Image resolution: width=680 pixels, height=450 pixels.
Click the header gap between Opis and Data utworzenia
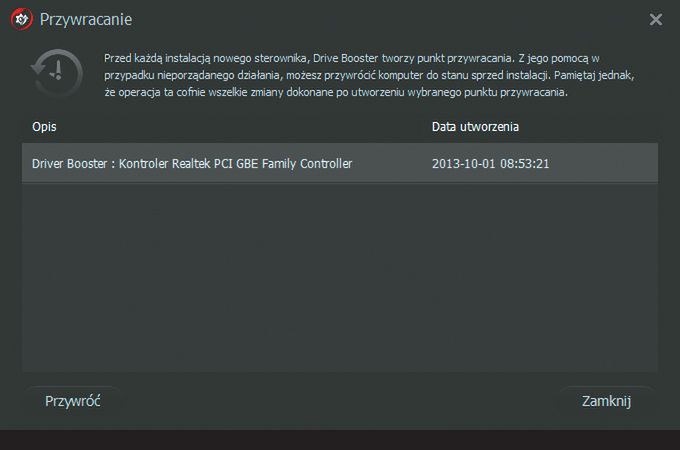point(240,128)
